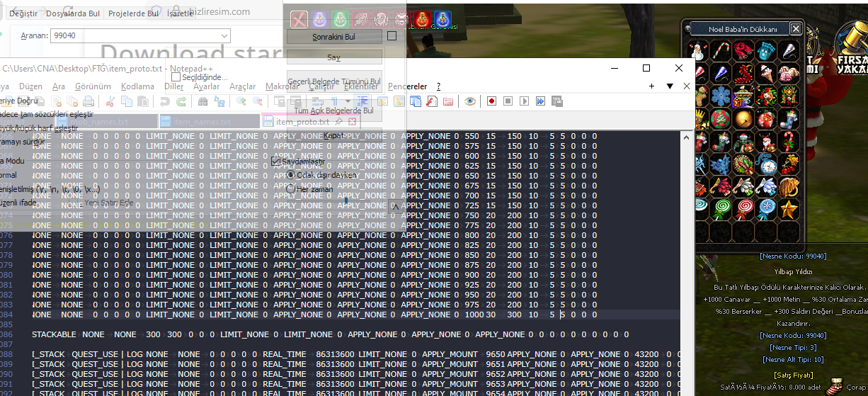Pick the croissant item in the shop
Screen dimensions: 868x396
click(788, 187)
